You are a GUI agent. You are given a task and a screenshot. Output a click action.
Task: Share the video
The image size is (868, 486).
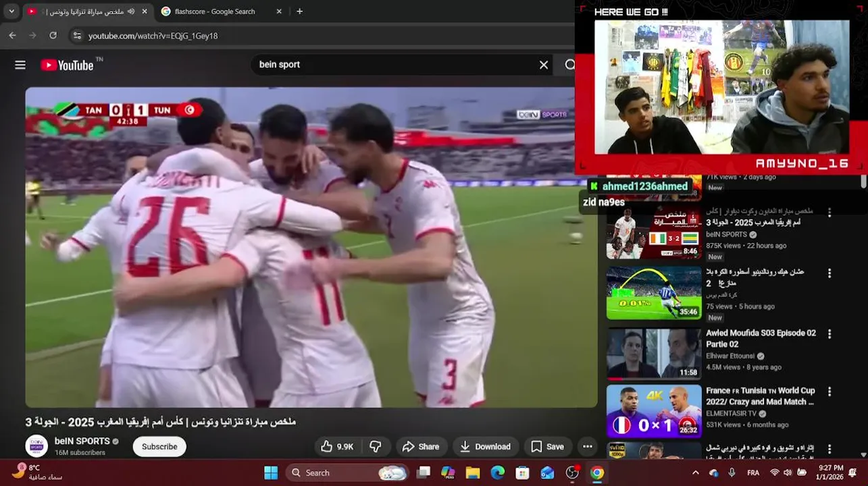coord(420,446)
